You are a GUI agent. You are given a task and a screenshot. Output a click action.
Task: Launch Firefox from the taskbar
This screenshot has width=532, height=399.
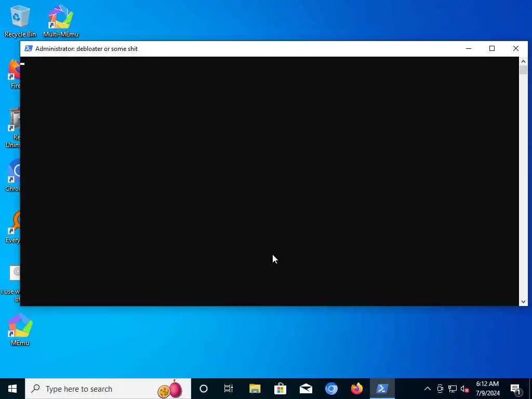[356, 389]
